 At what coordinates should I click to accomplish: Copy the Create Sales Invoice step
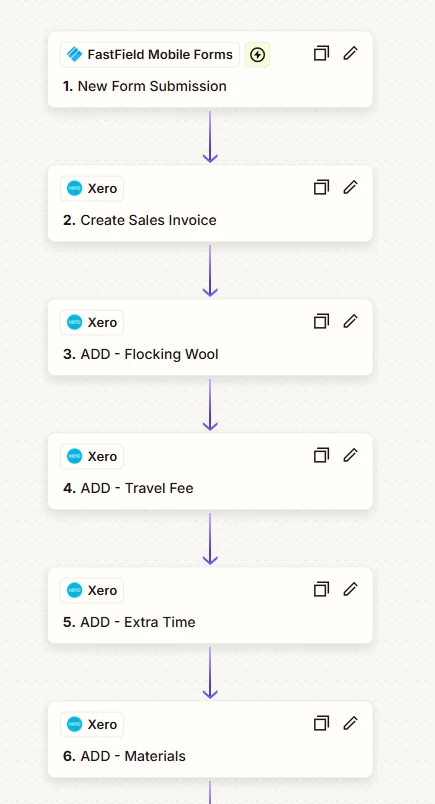point(321,187)
